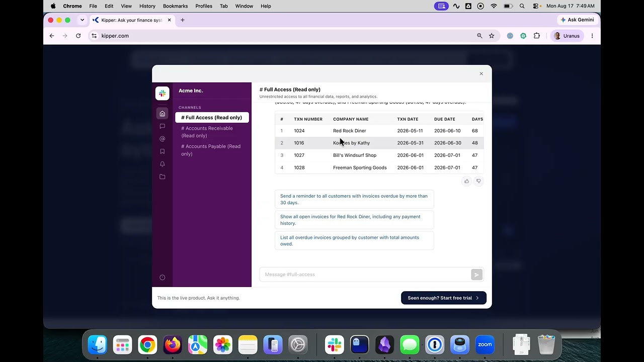644x362 pixels.
Task: Open the Profiles menu in the menu bar
Action: tap(204, 6)
